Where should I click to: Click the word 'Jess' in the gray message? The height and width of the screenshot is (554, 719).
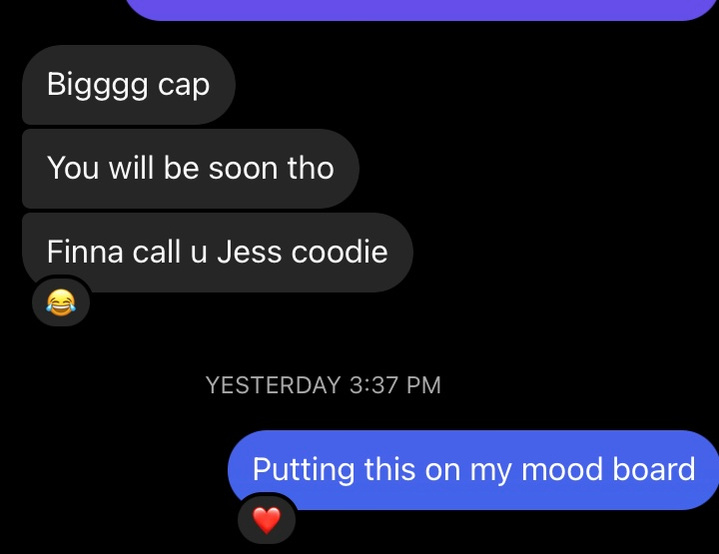(249, 252)
